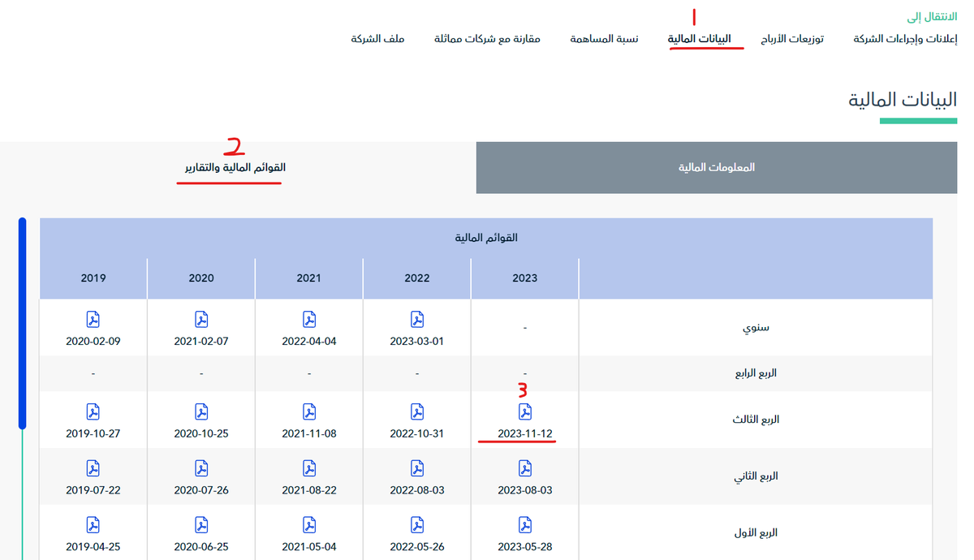Image resolution: width=974 pixels, height=560 pixels.
Task: Go to نسبة المساهمة navigation item
Action: pyautogui.click(x=604, y=39)
